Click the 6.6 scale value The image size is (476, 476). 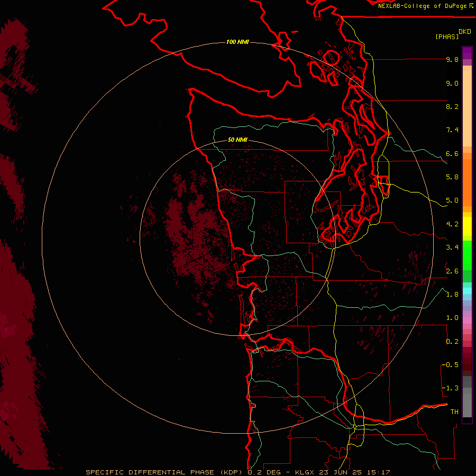[452, 153]
